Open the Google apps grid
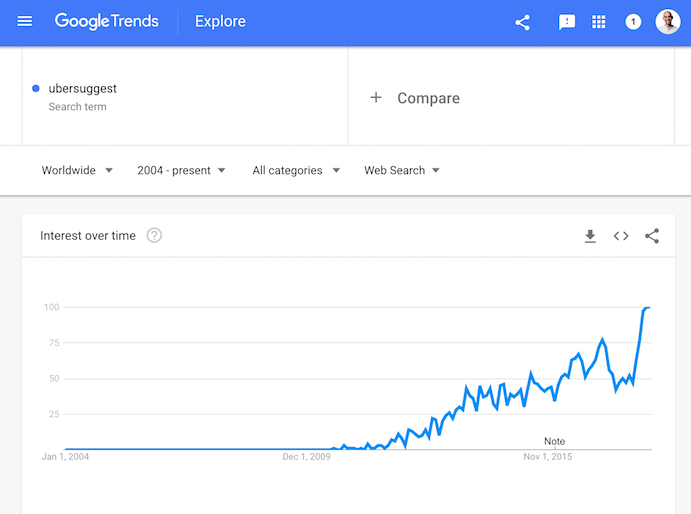Image resolution: width=691 pixels, height=514 pixels. [598, 22]
